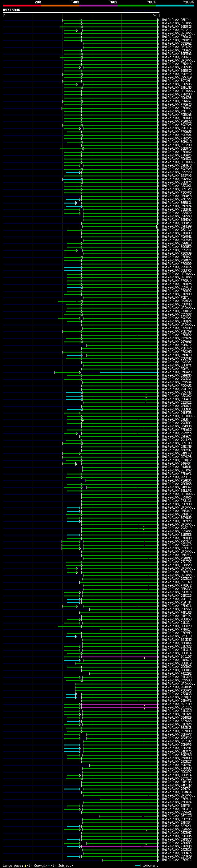Choose label UniRef100_B9N960
The image size is (197, 868).
(177, 179)
